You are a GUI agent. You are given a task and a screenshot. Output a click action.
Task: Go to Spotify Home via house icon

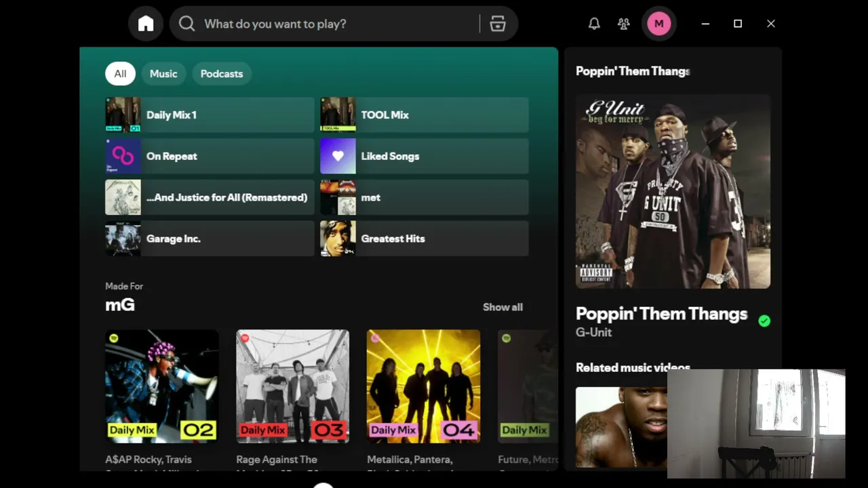click(x=146, y=24)
